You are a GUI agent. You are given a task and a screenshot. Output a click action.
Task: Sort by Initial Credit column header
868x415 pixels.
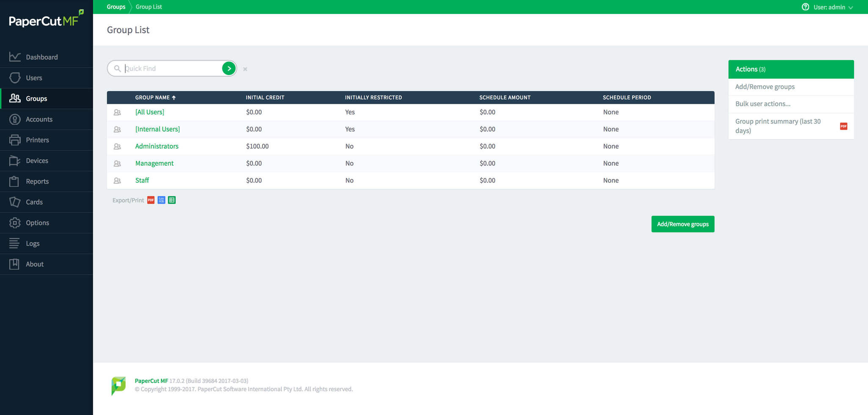[x=265, y=97]
